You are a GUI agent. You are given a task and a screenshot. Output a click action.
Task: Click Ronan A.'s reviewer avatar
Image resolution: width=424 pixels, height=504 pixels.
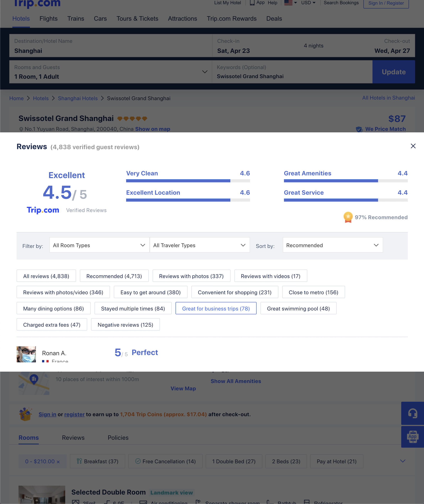tap(26, 354)
